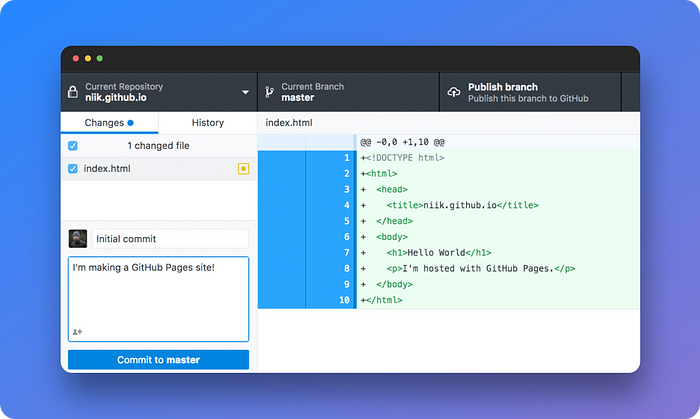
Task: Click the green maximize window button
Action: click(x=100, y=58)
